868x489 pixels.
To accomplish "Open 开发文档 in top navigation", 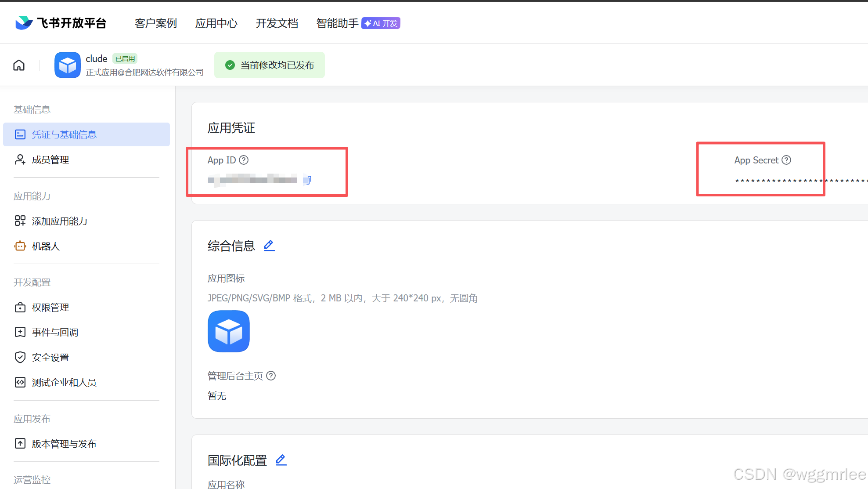I will pyautogui.click(x=277, y=23).
